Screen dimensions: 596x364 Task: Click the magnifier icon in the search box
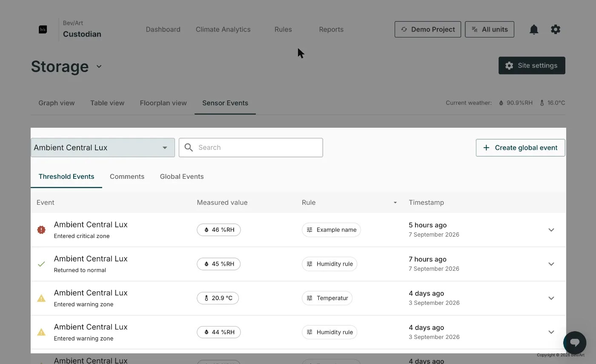(x=189, y=148)
